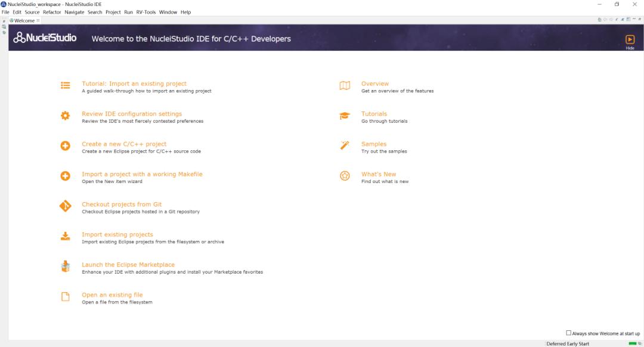The image size is (644, 347).
Task: Click 'Open the New item wizard' description
Action: (112, 181)
